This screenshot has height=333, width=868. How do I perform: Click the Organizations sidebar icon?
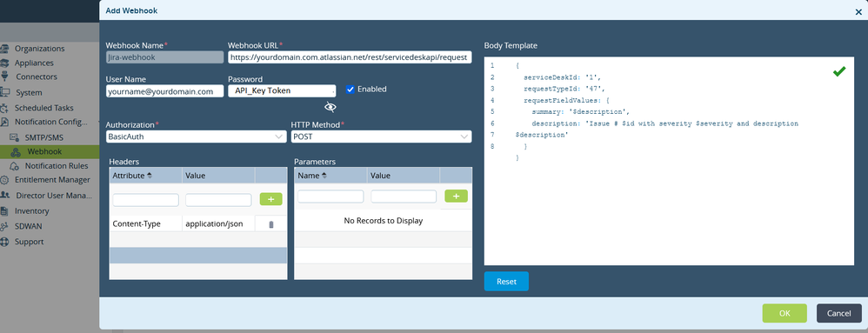4,49
